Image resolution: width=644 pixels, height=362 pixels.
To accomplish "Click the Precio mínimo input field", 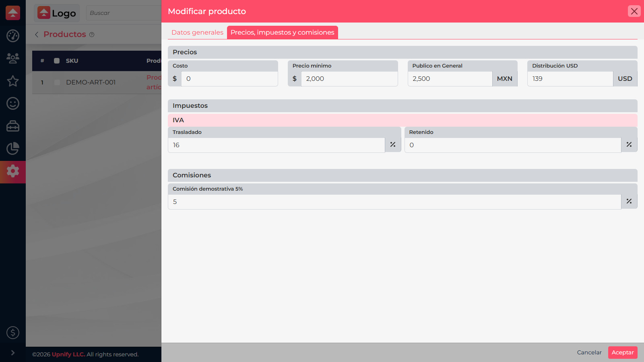I will 349,79.
